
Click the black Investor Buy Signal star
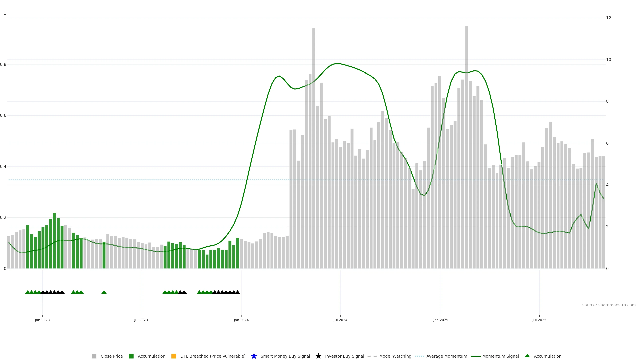(x=318, y=356)
